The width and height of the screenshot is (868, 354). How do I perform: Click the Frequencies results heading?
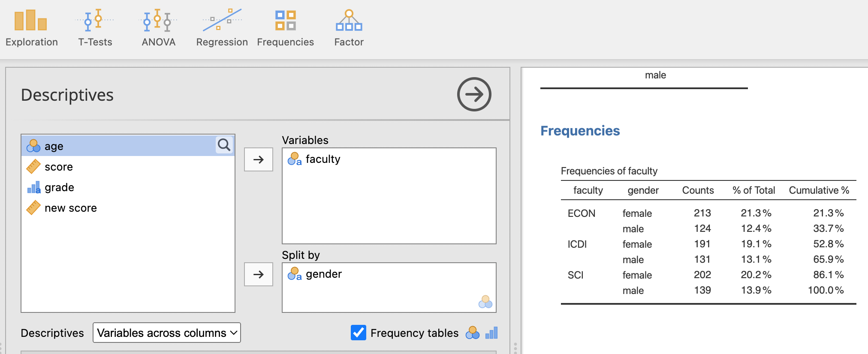580,131
